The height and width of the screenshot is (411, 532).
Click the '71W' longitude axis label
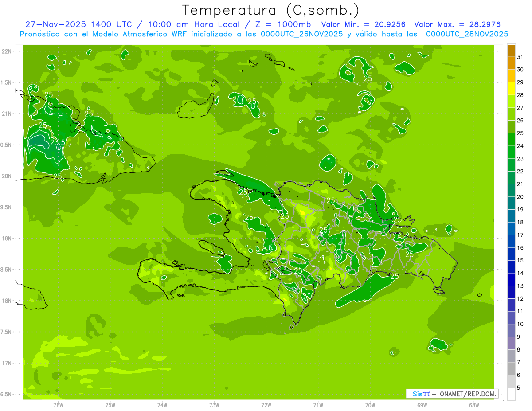pyautogui.click(x=318, y=405)
